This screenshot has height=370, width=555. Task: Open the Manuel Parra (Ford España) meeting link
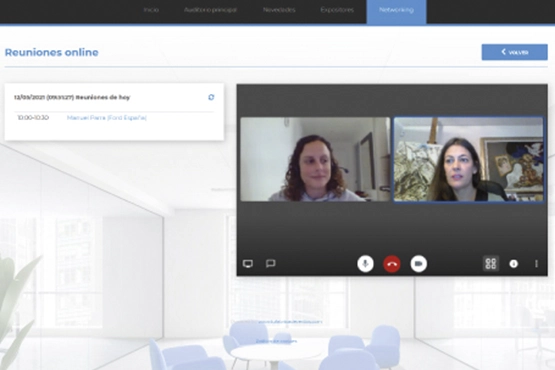tap(107, 118)
